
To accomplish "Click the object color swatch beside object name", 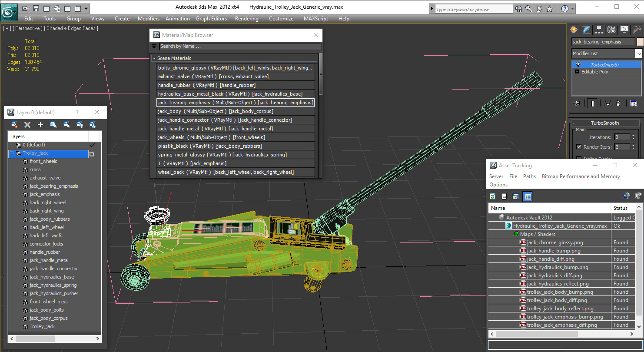I will click(x=640, y=42).
